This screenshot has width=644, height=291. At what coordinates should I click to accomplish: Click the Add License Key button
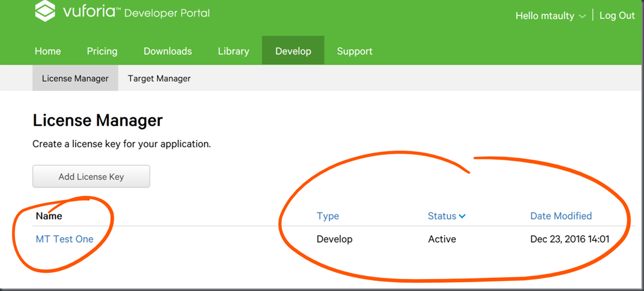pos(91,176)
